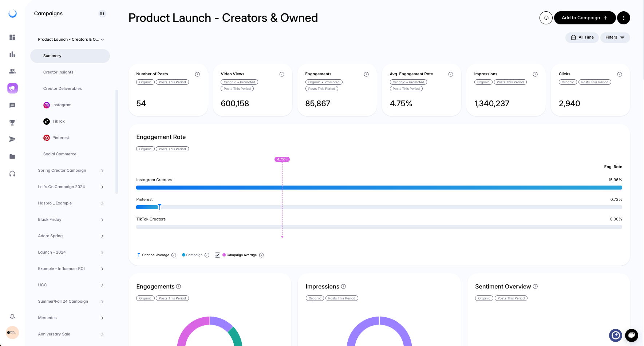The image size is (644, 346).
Task: Open the three-dot more options menu
Action: [x=623, y=18]
